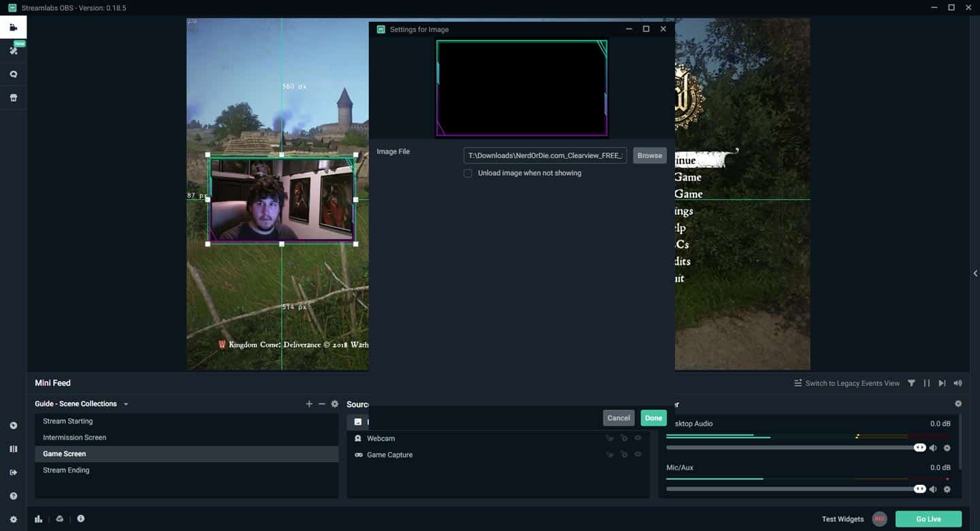
Task: Mute the Desktop Audio channel
Action: tap(933, 448)
